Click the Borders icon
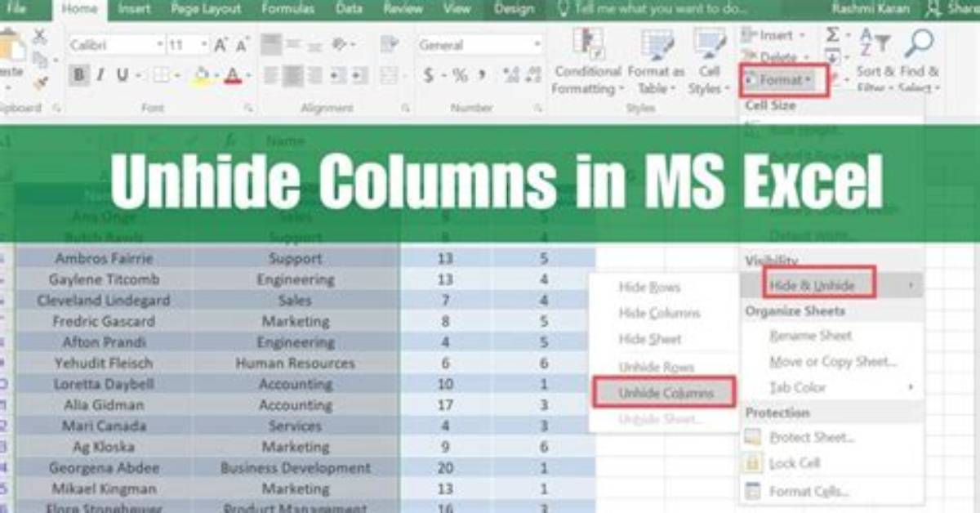This screenshot has width=980, height=513. click(x=162, y=76)
